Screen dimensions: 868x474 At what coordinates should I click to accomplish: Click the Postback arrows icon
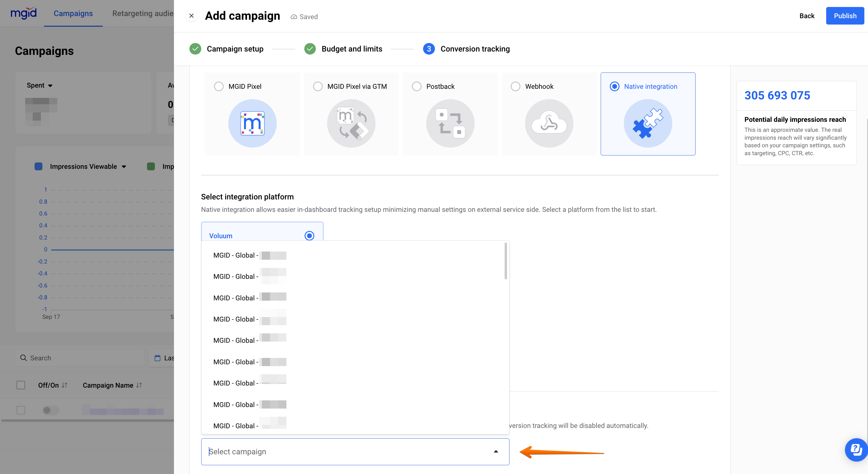[450, 123]
